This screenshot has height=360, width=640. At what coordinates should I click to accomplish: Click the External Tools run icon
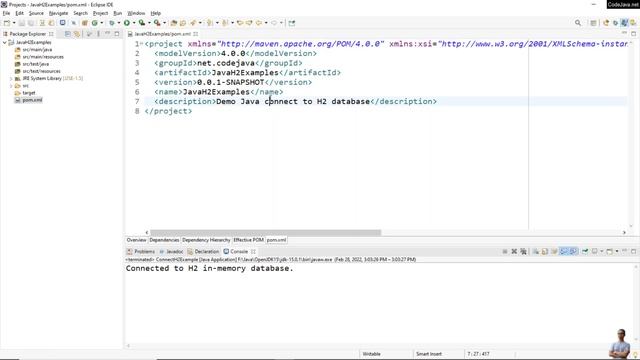coord(157,23)
